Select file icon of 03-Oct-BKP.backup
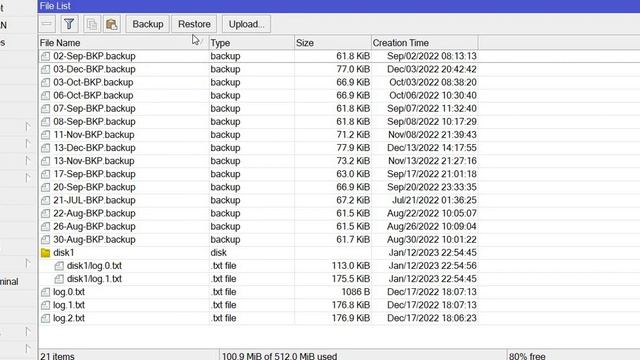 tap(46, 82)
